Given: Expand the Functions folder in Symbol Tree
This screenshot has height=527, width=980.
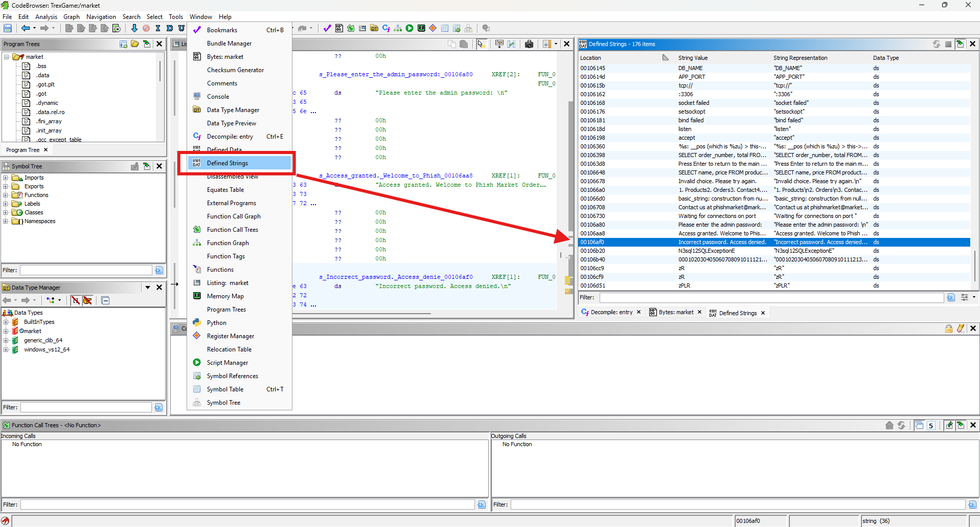Looking at the screenshot, I should (x=6, y=195).
